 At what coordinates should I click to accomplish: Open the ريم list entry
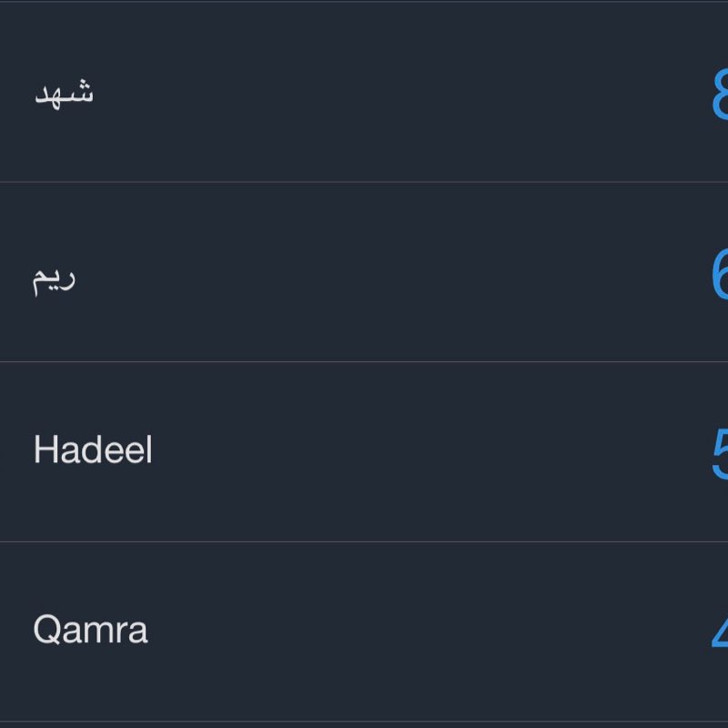click(364, 273)
